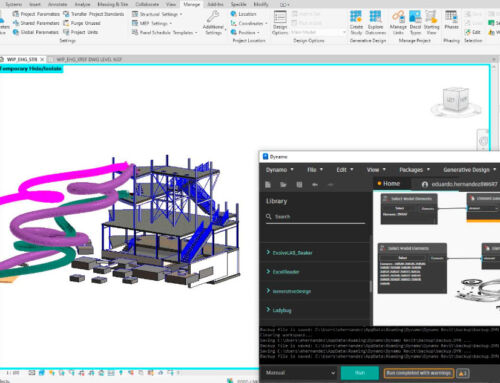Click Create Study in Generative Design
This screenshot has width=500, height=383.
point(356,22)
